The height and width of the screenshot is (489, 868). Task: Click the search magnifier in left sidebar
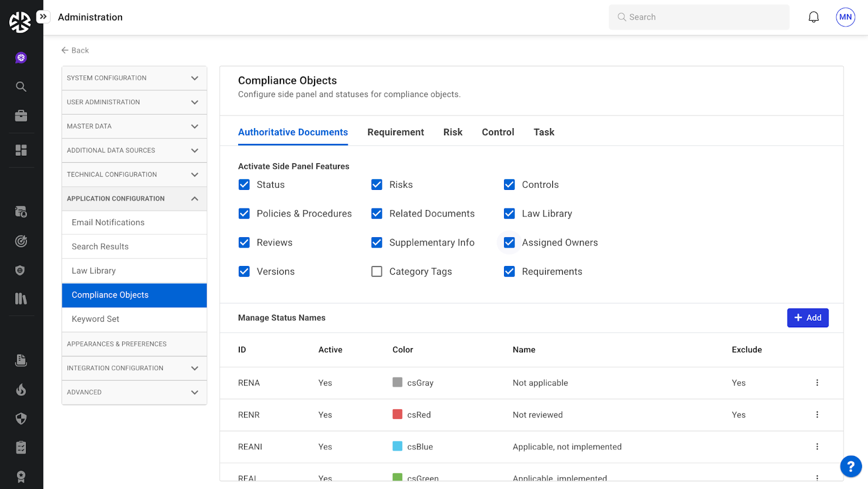click(21, 87)
